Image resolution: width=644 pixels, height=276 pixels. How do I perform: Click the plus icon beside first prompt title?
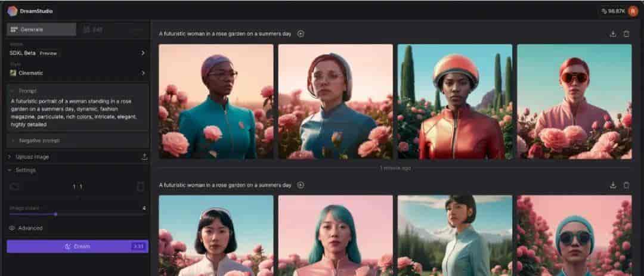click(301, 33)
